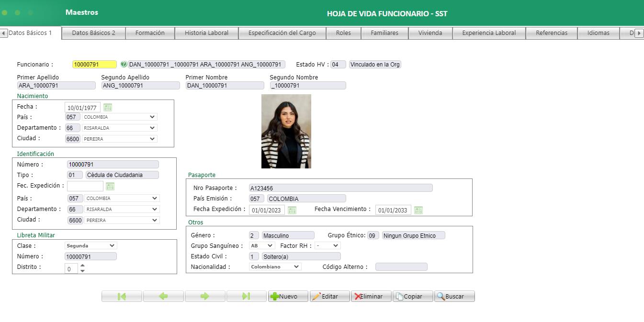Open Historia Laboral tab

(206, 33)
